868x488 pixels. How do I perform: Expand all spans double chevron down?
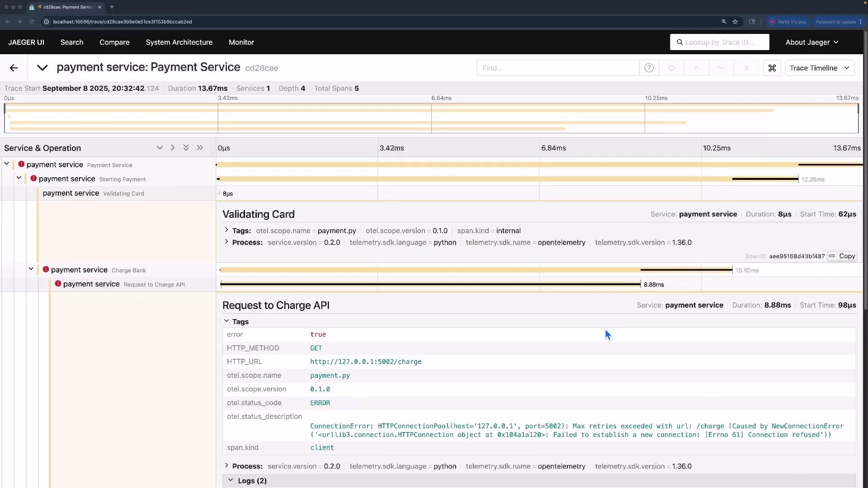pyautogui.click(x=186, y=148)
